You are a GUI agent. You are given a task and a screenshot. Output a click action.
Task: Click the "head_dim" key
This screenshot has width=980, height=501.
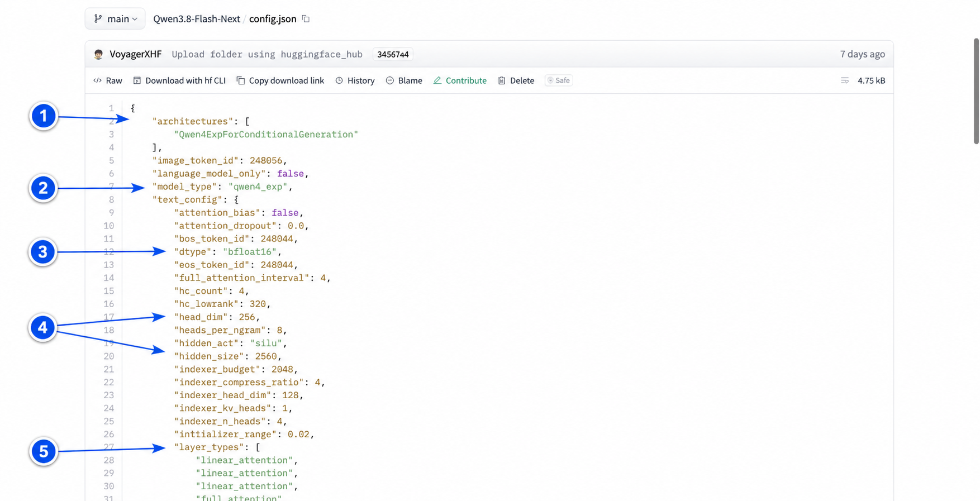[x=201, y=317]
